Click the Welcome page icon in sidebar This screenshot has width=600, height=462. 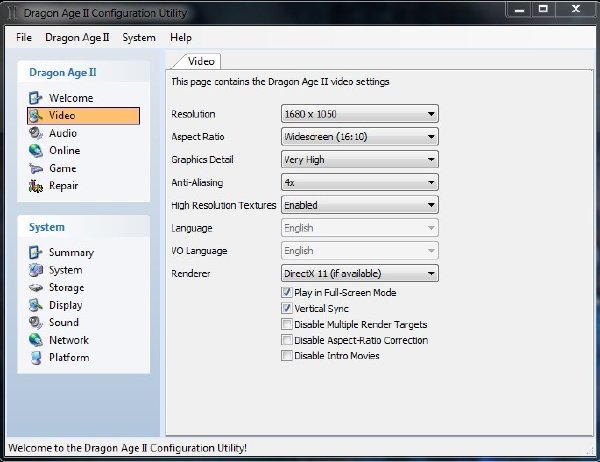coord(36,98)
